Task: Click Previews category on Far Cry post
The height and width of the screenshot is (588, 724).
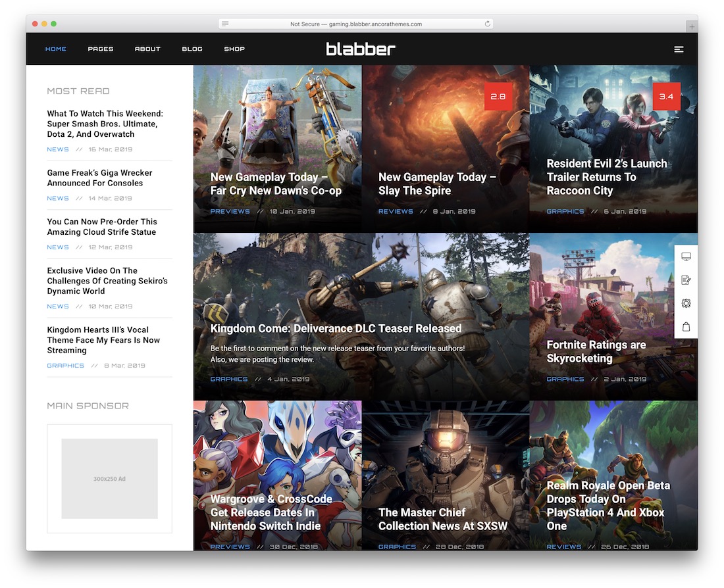Action: (x=230, y=211)
